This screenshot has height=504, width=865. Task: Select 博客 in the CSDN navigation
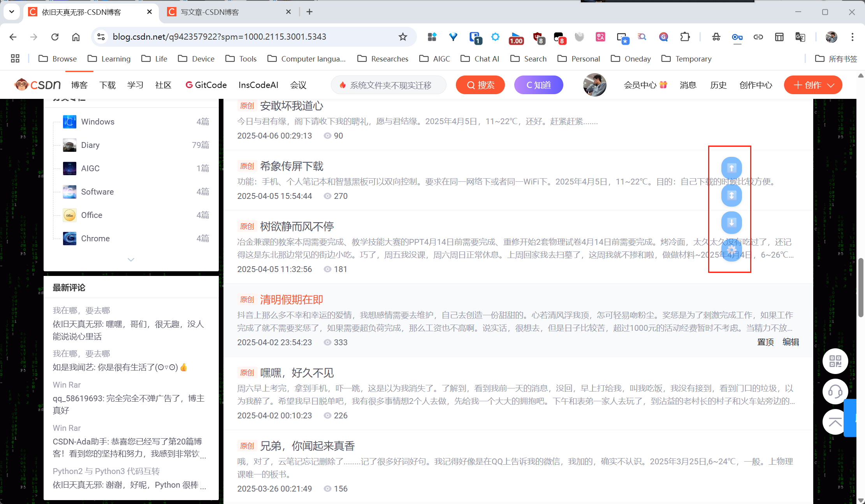click(79, 85)
